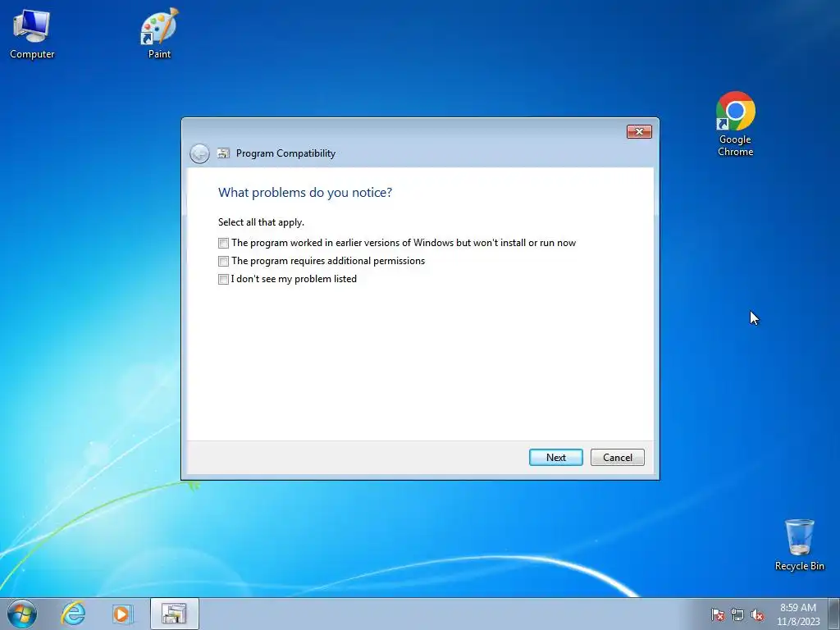840x630 pixels.
Task: Open the Windows Start menu
Action: pyautogui.click(x=22, y=614)
